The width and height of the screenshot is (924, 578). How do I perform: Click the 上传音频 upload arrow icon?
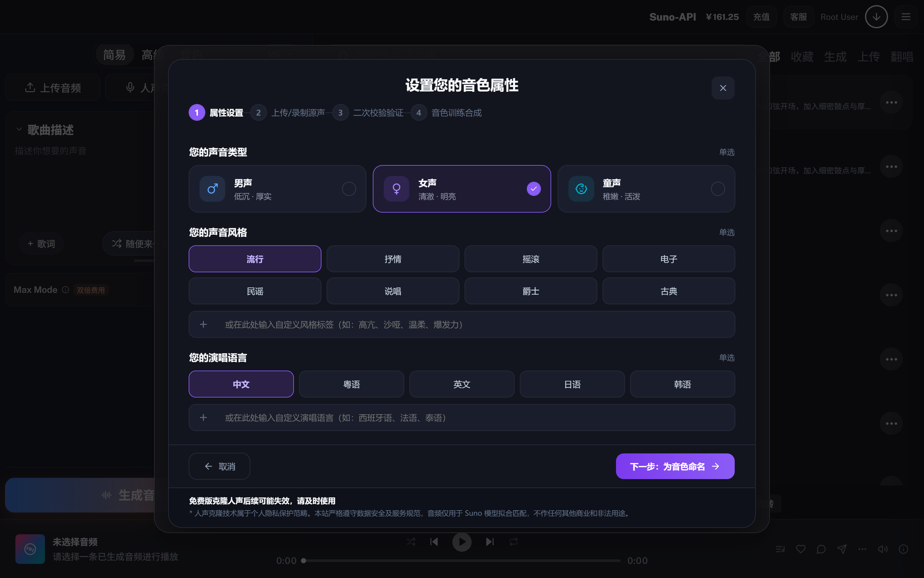(30, 88)
